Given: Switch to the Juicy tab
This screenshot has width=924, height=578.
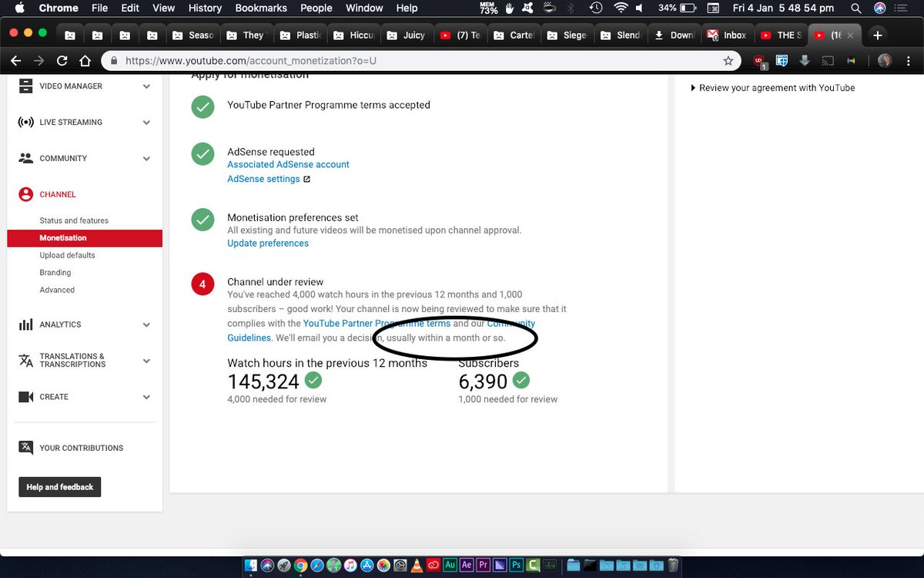Looking at the screenshot, I should click(x=406, y=35).
